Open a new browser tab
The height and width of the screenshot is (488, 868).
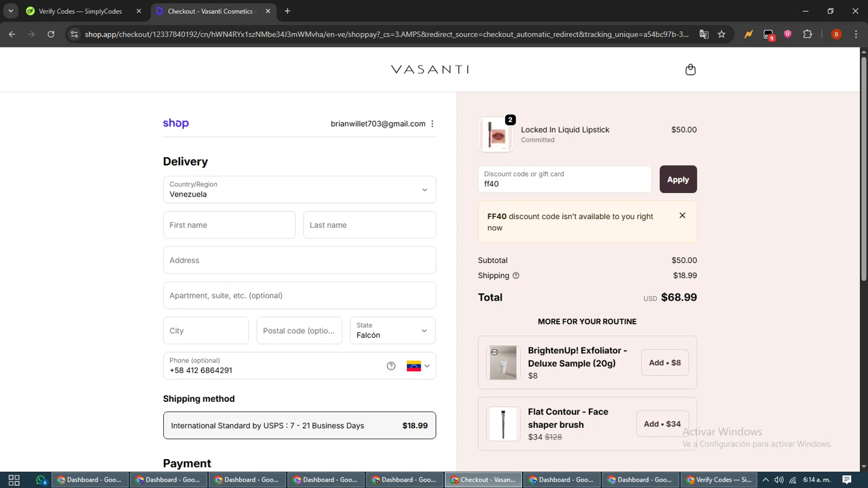tap(288, 11)
